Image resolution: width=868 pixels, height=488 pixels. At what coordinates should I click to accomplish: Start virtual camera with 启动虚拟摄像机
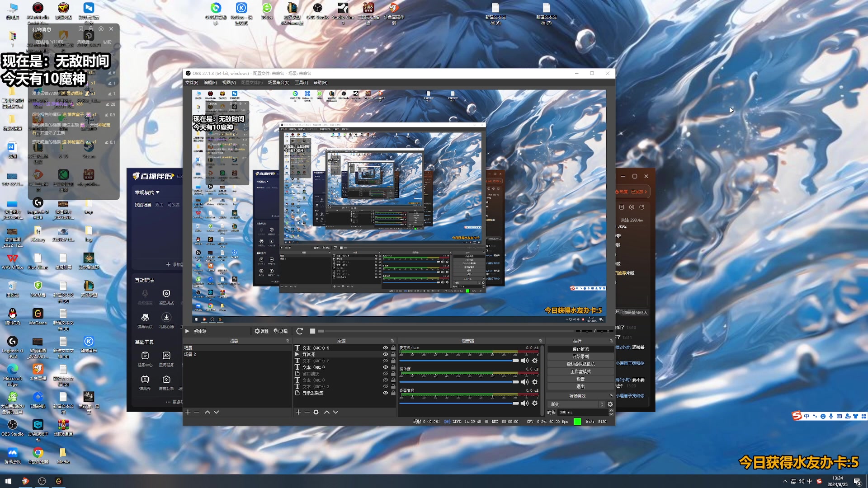point(580,364)
